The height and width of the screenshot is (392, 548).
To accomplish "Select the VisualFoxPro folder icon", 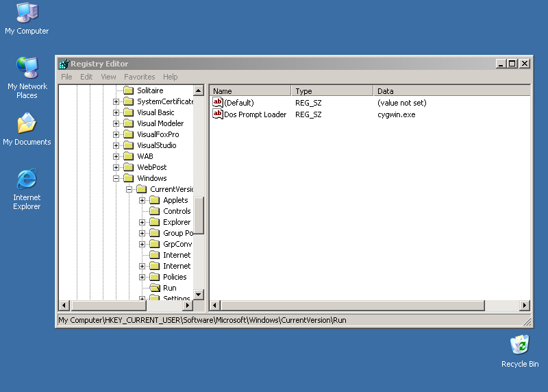I will tap(129, 134).
